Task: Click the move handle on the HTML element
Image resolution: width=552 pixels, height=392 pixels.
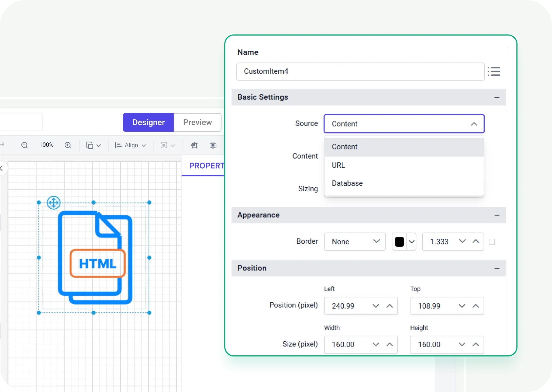Action: (53, 203)
